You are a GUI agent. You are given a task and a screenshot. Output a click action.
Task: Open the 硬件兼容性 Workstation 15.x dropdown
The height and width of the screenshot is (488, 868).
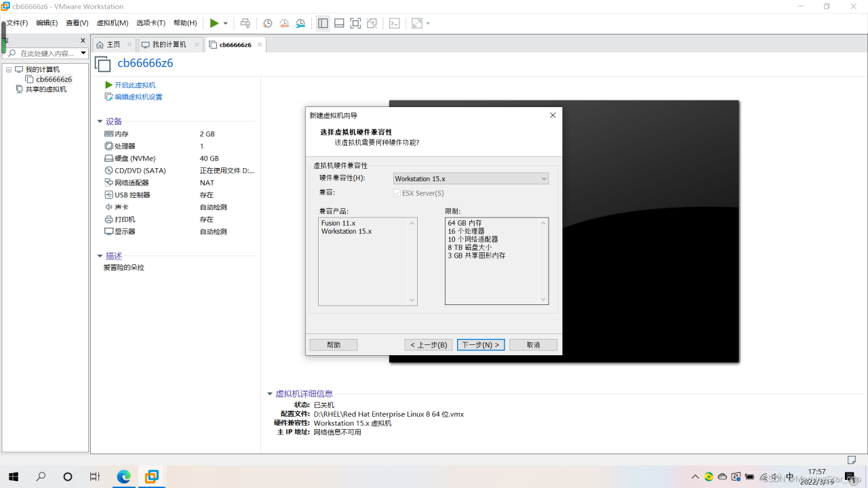coord(471,179)
